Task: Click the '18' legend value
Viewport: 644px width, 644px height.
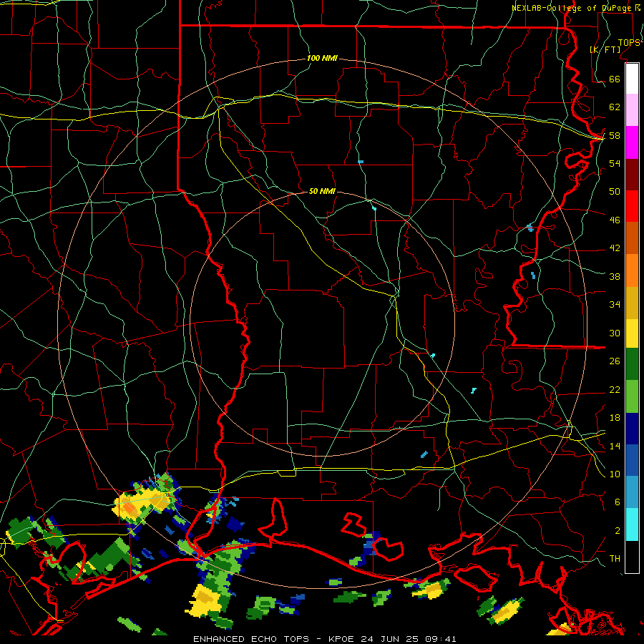Action: tap(615, 418)
